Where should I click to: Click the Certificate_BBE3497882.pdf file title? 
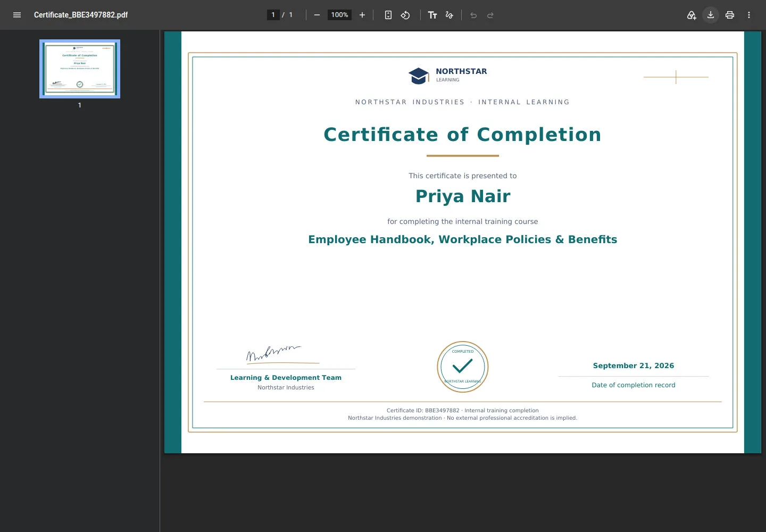click(x=81, y=15)
